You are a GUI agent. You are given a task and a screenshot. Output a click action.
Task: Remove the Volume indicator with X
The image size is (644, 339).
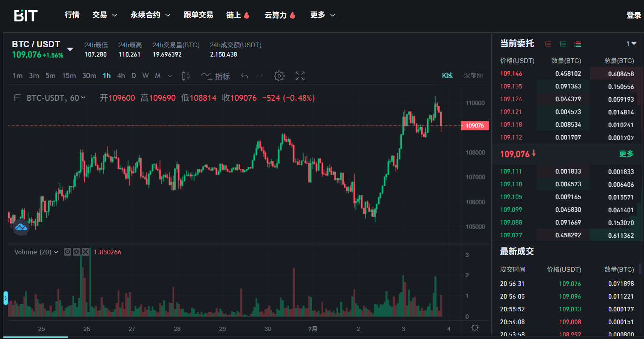[x=85, y=252]
